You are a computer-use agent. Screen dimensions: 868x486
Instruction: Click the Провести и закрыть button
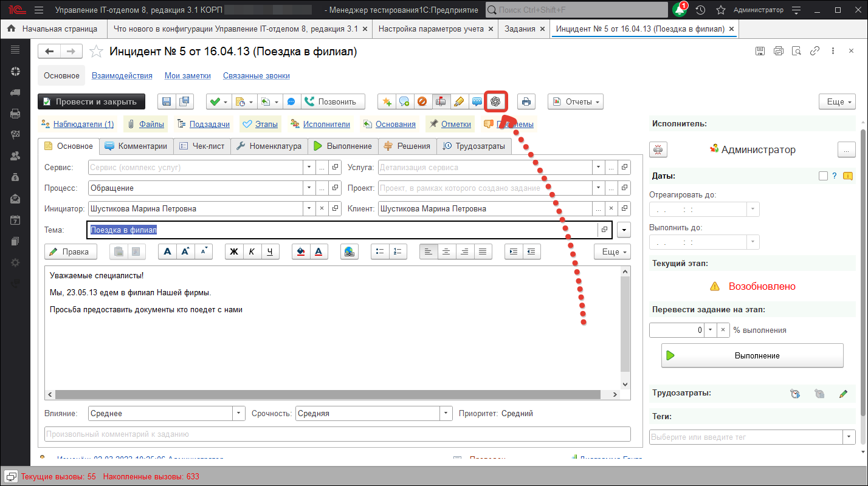coord(91,101)
